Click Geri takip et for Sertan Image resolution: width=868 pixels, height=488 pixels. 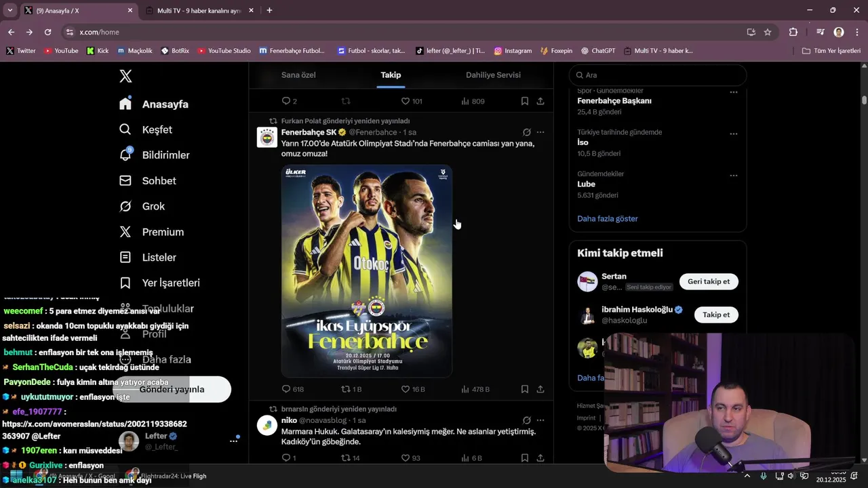(709, 281)
